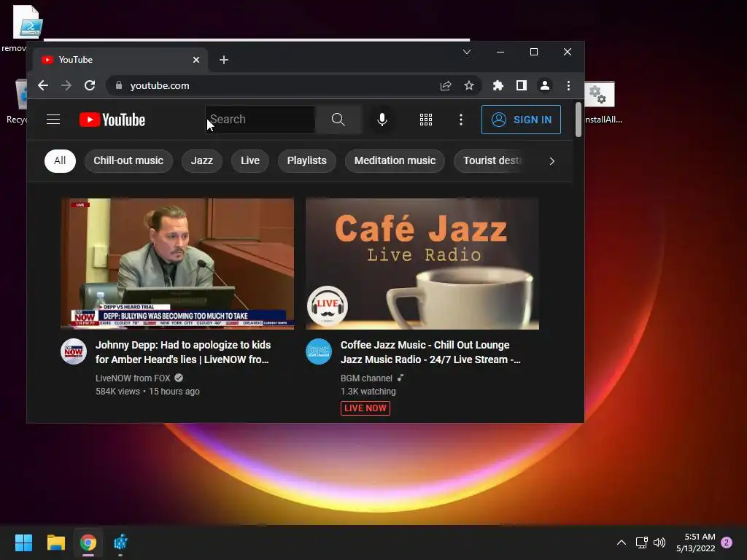Viewport: 747px width, 560px height.
Task: Click the padlock site info icon
Action: (x=119, y=85)
